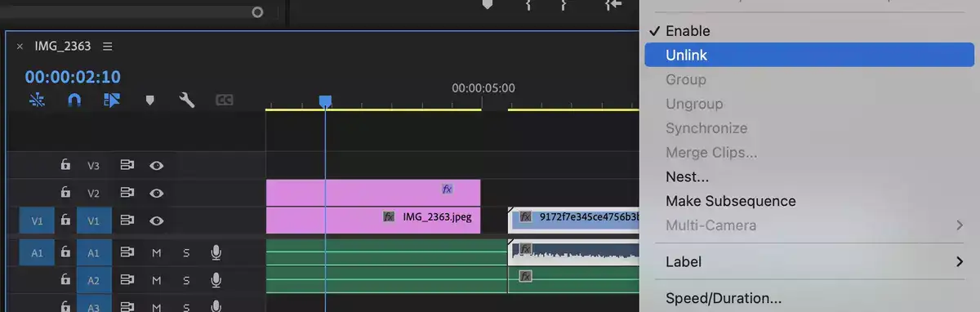The width and height of the screenshot is (980, 312).
Task: Hide the V3 track output eye
Action: click(x=157, y=166)
